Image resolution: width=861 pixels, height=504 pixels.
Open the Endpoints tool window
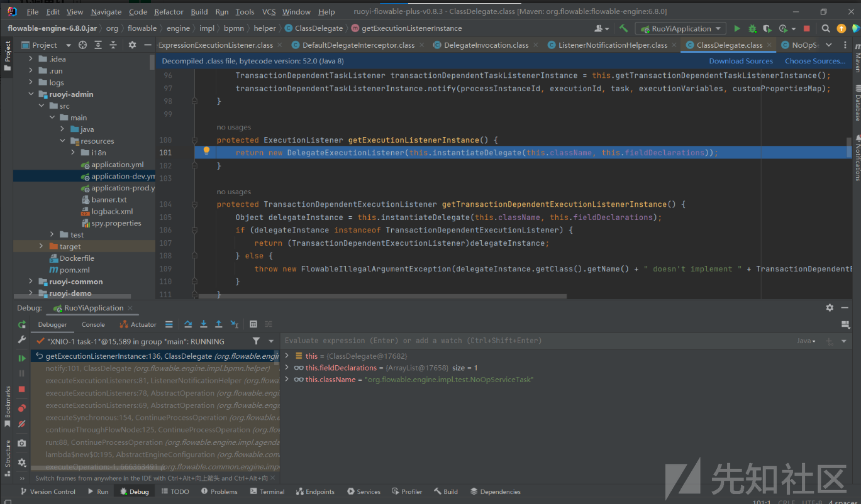click(314, 491)
